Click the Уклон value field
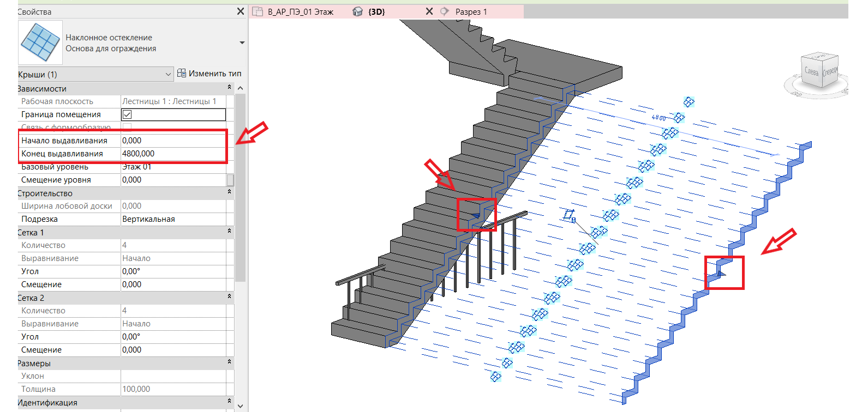Screen dimensions: 868x412 point(173,376)
